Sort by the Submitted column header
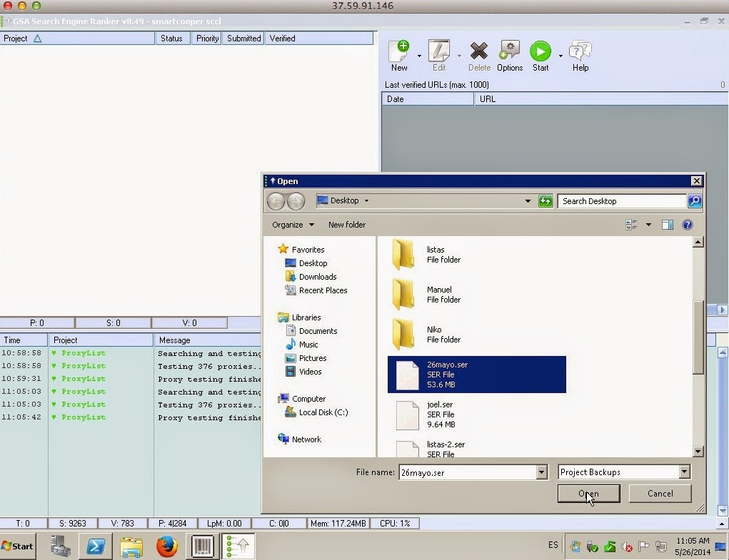 pos(243,39)
